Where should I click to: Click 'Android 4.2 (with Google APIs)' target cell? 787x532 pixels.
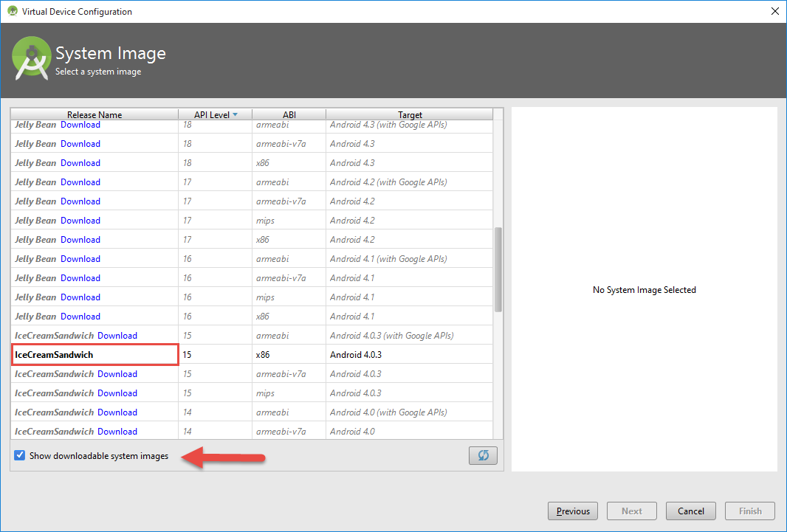point(388,182)
